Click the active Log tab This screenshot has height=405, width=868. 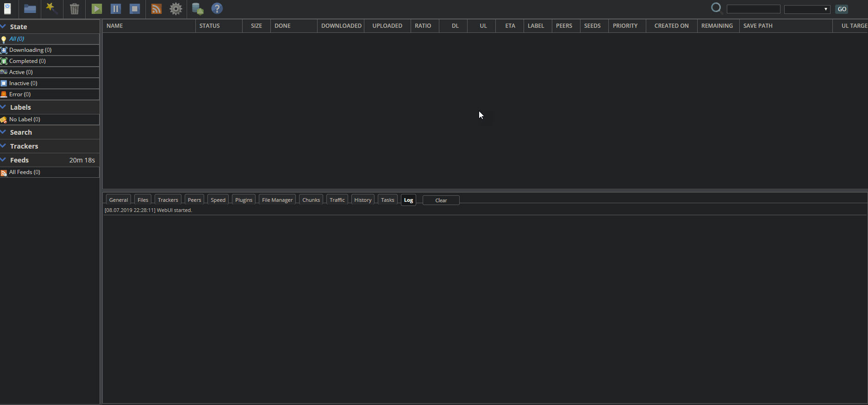408,200
